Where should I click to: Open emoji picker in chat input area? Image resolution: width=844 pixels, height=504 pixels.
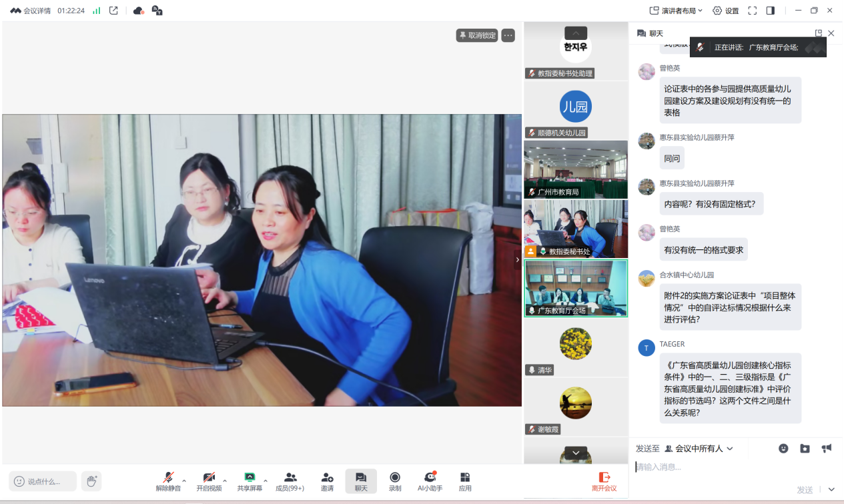783,449
